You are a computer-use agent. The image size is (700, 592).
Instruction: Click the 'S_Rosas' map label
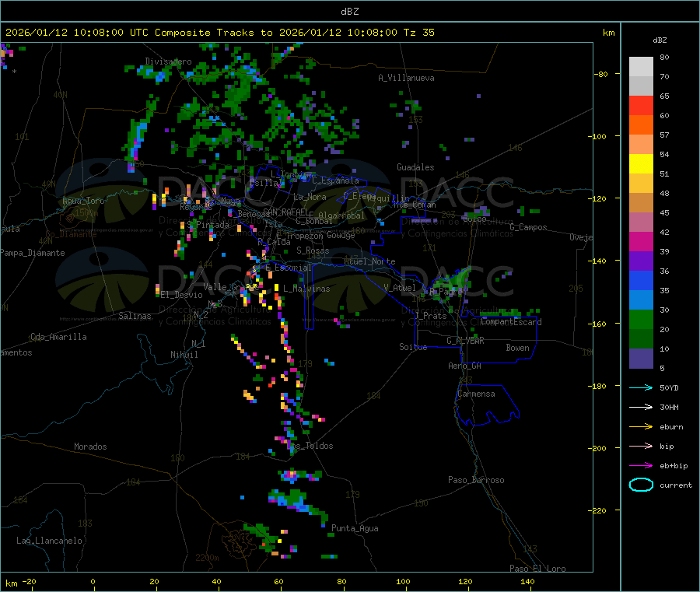pyautogui.click(x=313, y=250)
